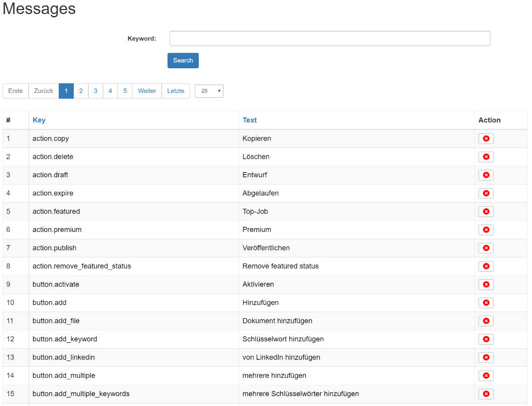Screen dimensions: 532x406
Task: Delete the action.remove_featured_status message
Action: click(x=486, y=266)
